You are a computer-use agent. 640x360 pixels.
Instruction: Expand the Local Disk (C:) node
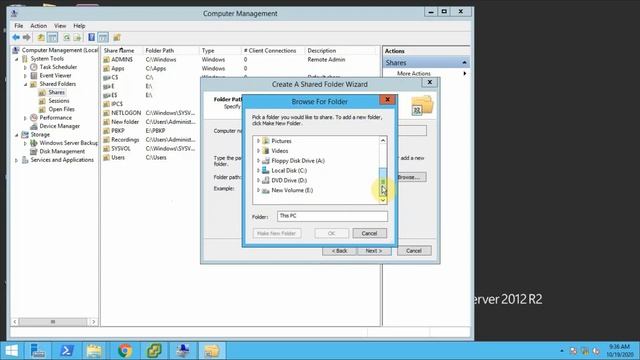tap(258, 171)
